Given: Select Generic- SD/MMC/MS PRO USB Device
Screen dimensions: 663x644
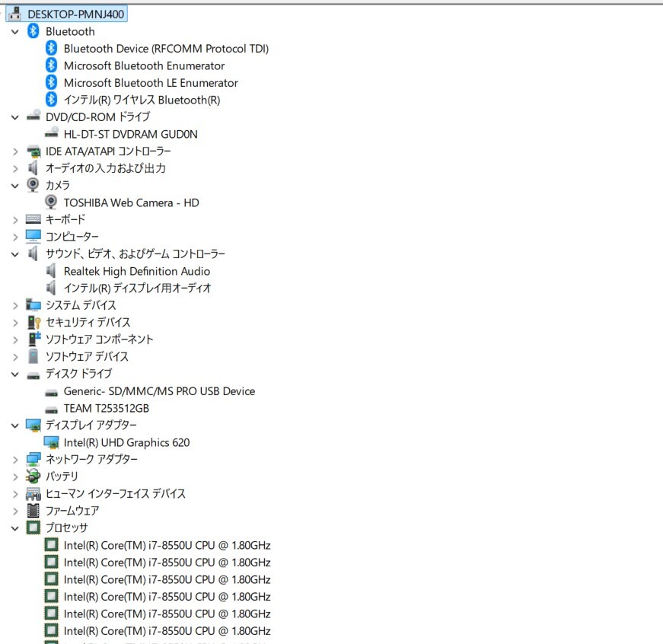Looking at the screenshot, I should (159, 391).
